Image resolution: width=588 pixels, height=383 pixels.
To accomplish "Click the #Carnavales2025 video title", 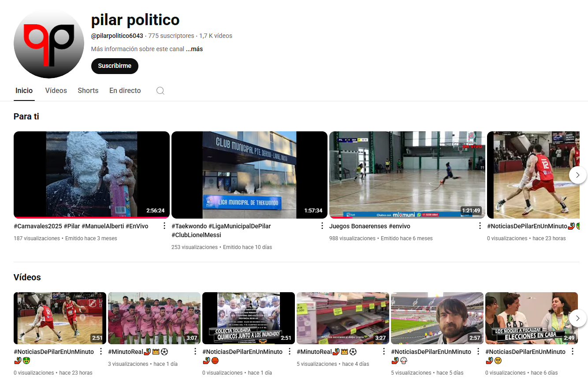I will (81, 226).
